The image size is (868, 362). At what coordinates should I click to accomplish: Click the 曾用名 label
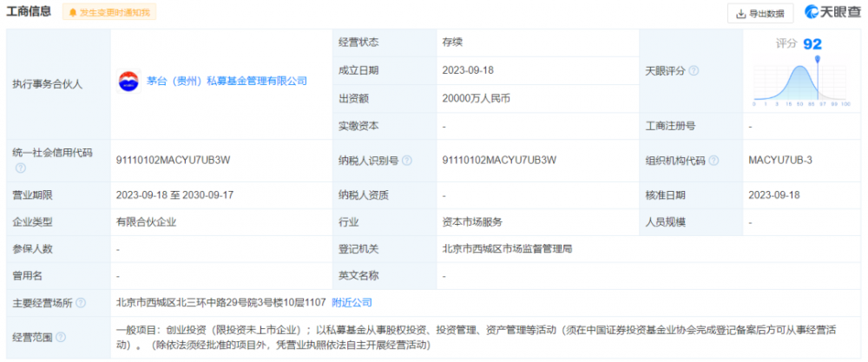pos(27,275)
